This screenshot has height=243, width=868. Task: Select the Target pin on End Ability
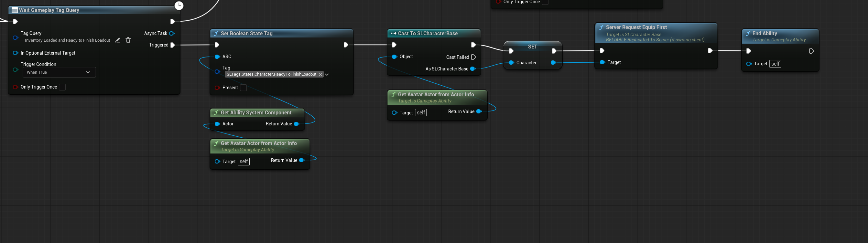click(x=749, y=64)
